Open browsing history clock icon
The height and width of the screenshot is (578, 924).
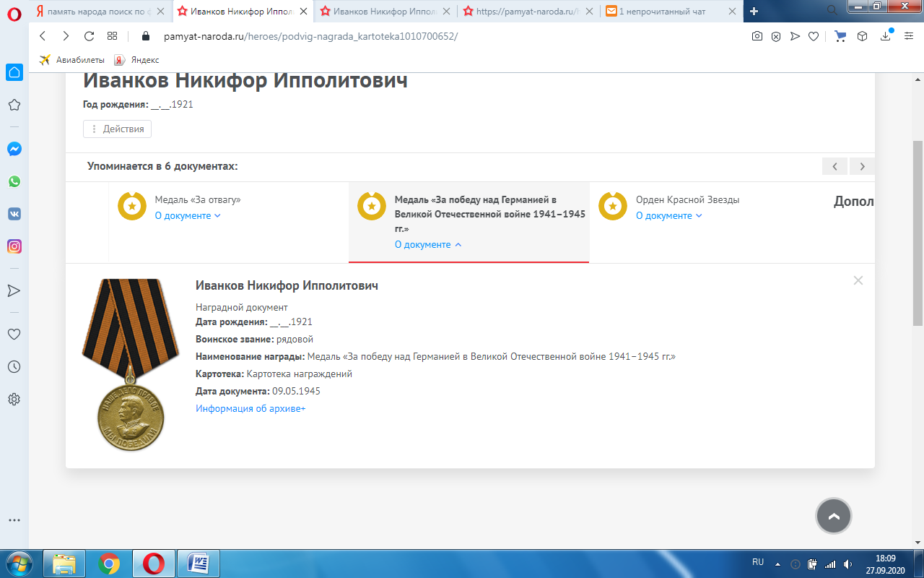point(14,367)
